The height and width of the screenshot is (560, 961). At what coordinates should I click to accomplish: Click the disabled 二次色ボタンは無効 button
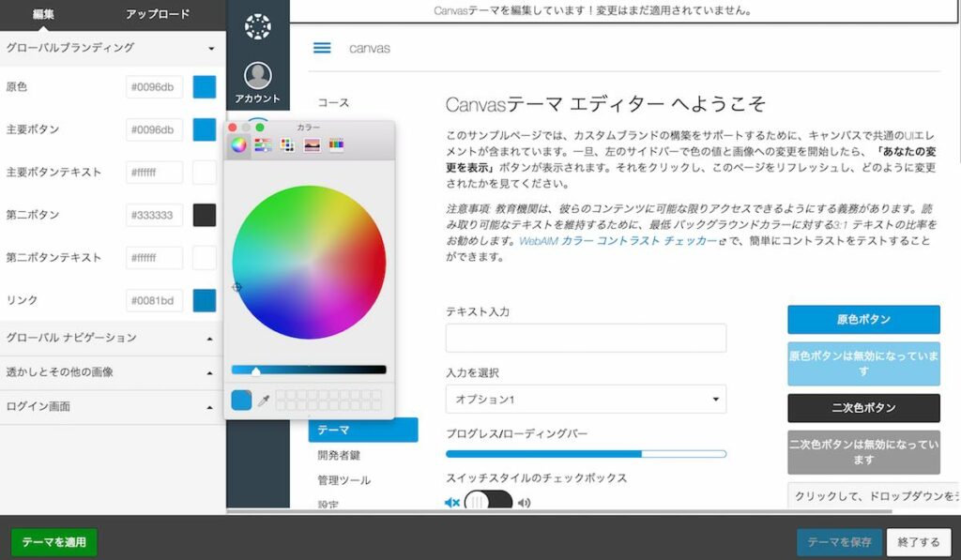point(863,452)
